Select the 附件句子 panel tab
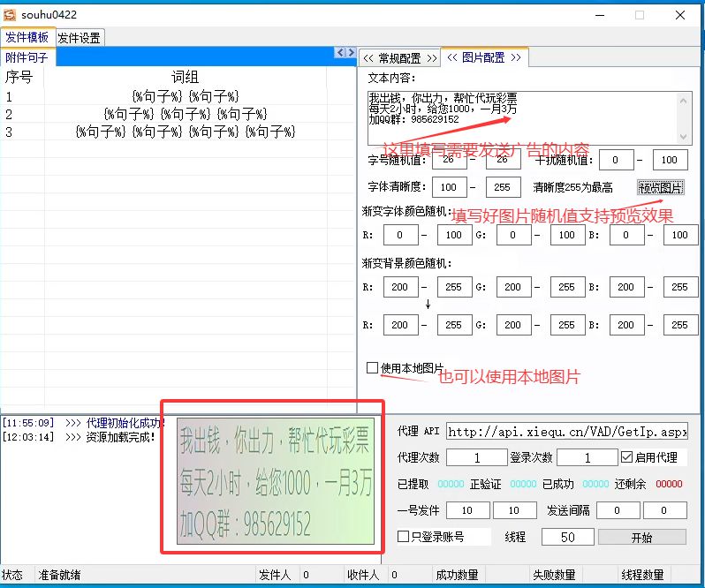705x588 pixels. pyautogui.click(x=27, y=57)
